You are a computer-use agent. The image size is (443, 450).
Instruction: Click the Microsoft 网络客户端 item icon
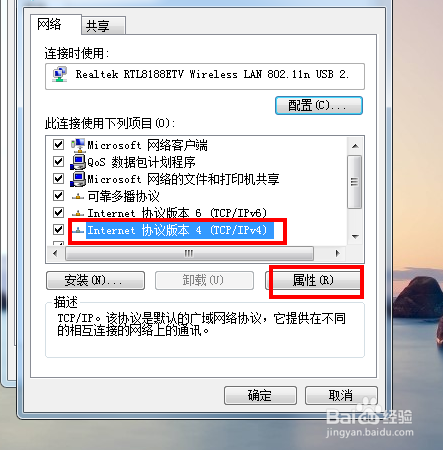click(78, 145)
